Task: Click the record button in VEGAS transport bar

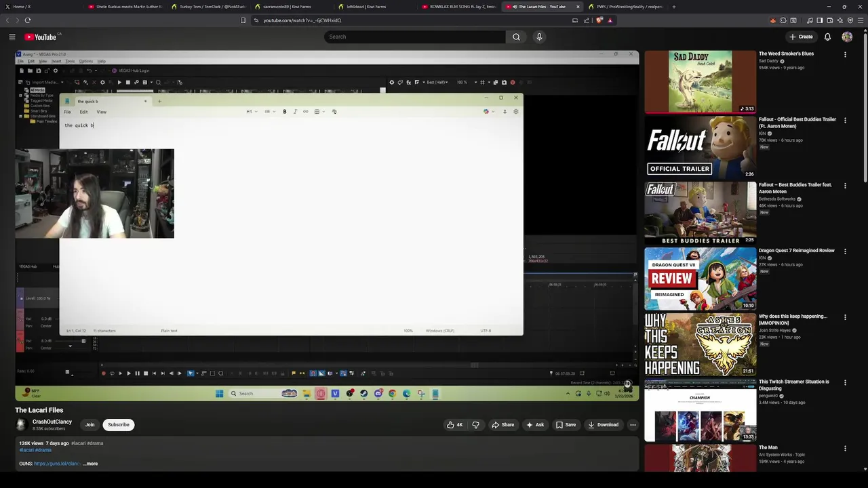Action: [x=103, y=373]
